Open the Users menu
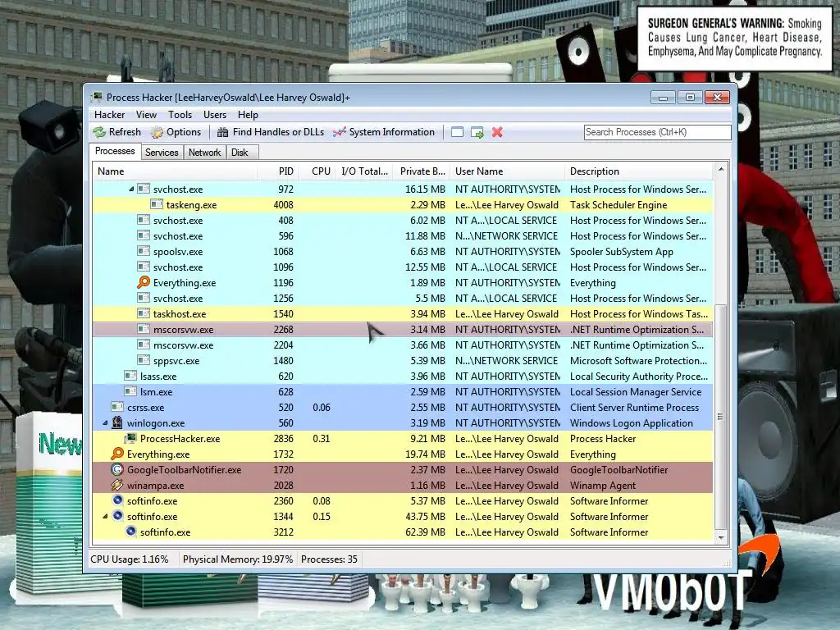The height and width of the screenshot is (630, 840). point(215,115)
